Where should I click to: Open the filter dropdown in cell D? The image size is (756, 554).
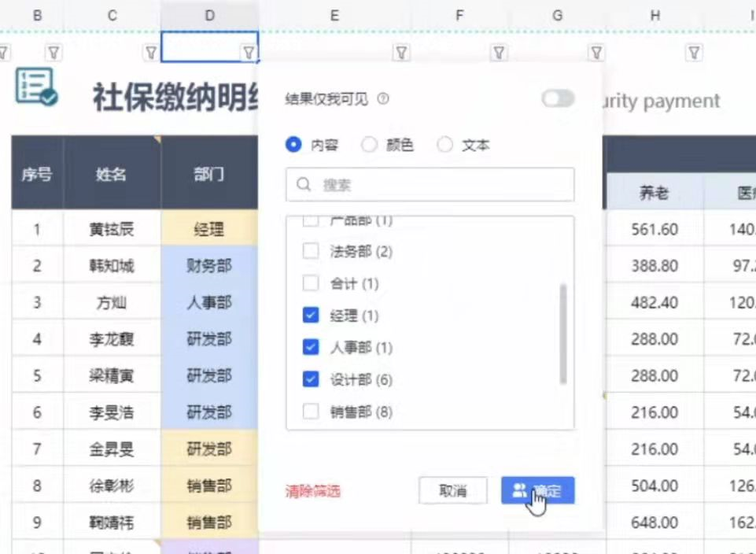pos(249,53)
